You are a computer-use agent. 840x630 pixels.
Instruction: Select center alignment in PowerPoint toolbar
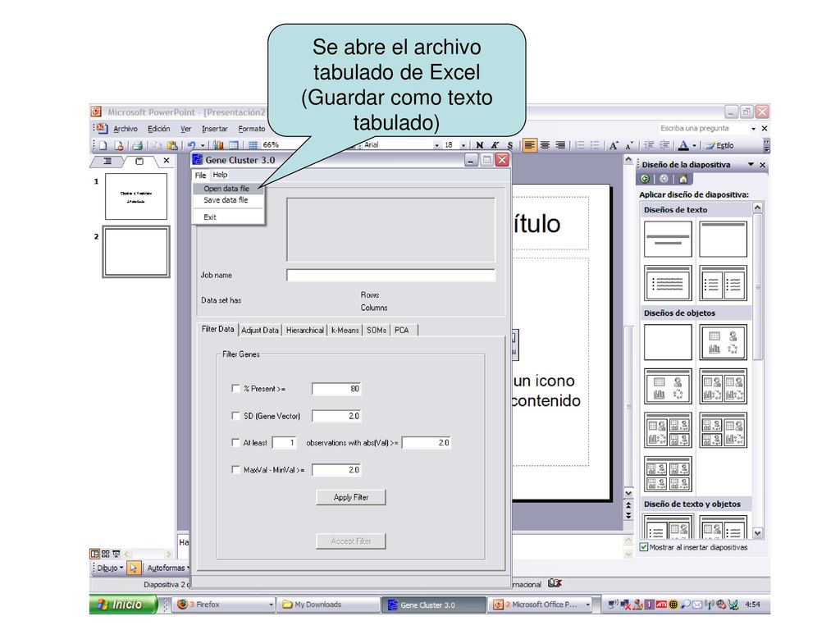tap(546, 145)
